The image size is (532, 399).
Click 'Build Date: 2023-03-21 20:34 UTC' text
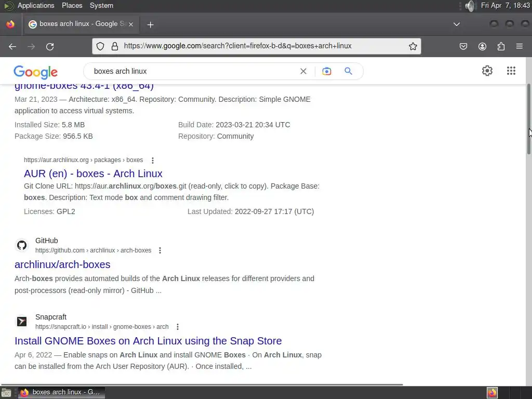tap(234, 125)
